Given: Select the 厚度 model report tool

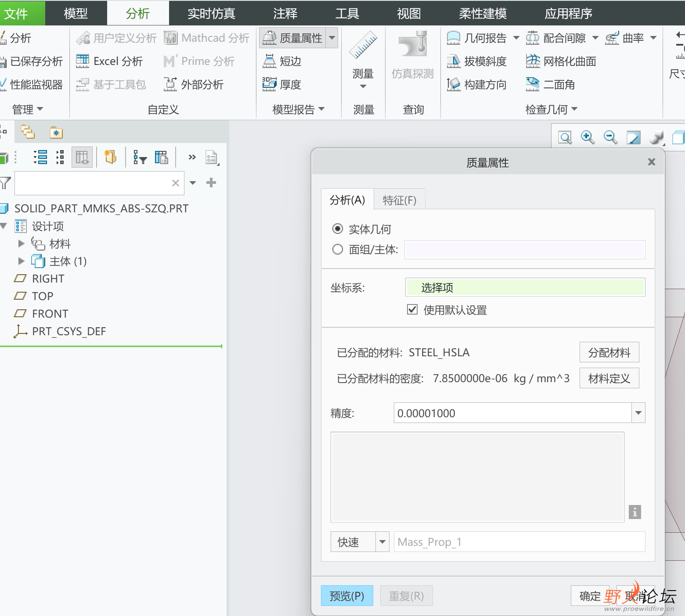Looking at the screenshot, I should [282, 85].
